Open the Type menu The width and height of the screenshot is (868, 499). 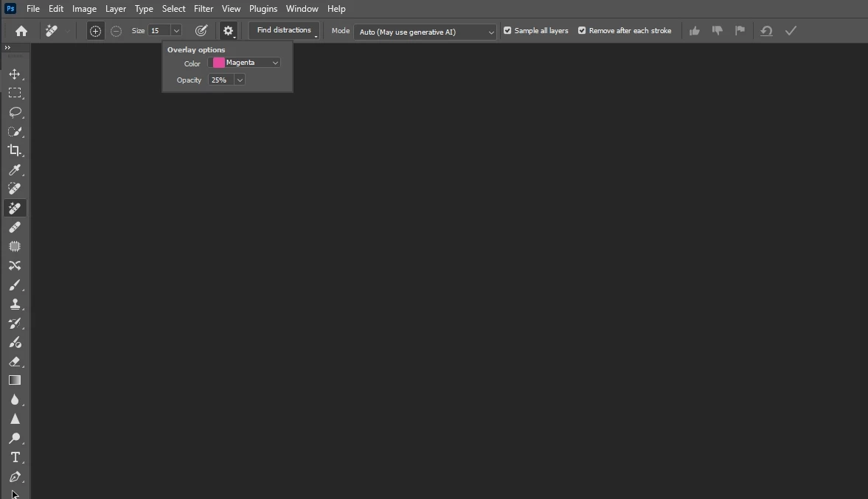tap(144, 9)
